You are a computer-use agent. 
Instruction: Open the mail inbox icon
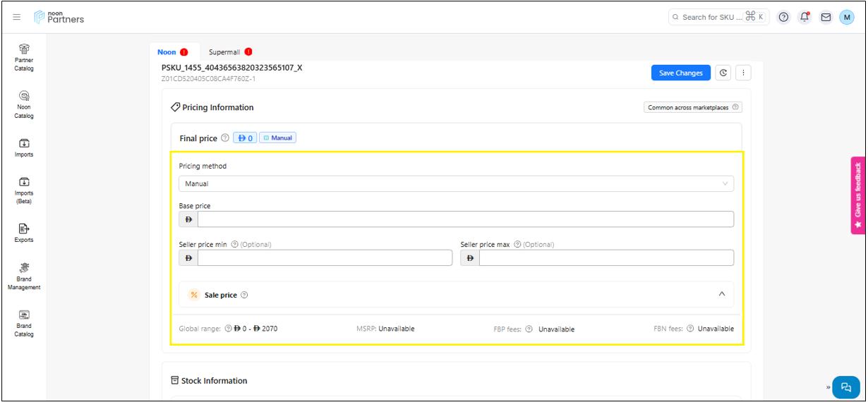[x=826, y=18]
